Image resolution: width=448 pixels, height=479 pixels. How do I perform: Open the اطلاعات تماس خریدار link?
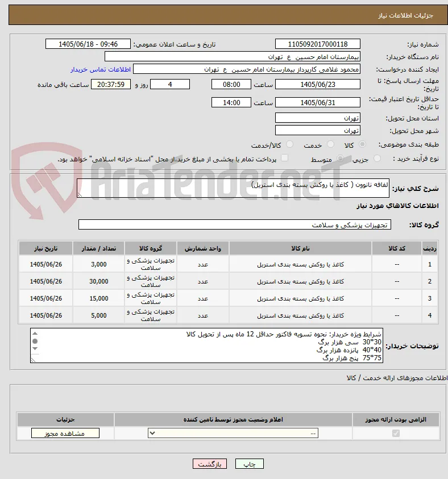(x=101, y=70)
